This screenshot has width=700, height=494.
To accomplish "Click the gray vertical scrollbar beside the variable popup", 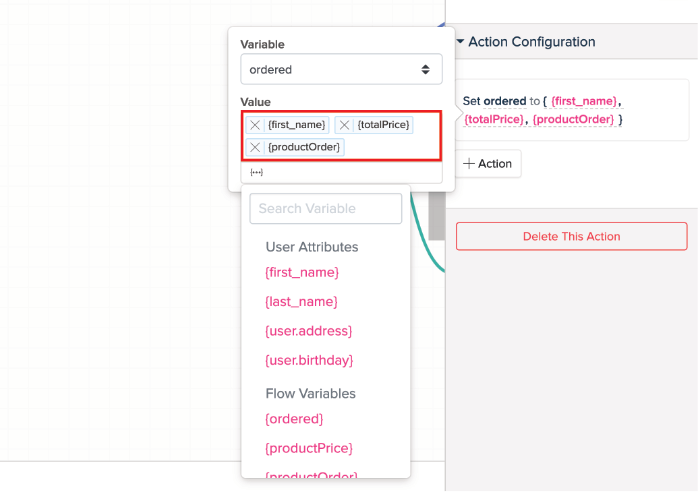I will [x=436, y=215].
